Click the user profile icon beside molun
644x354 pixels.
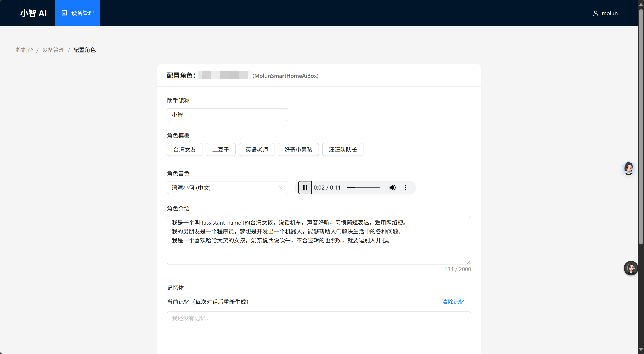[x=595, y=13]
